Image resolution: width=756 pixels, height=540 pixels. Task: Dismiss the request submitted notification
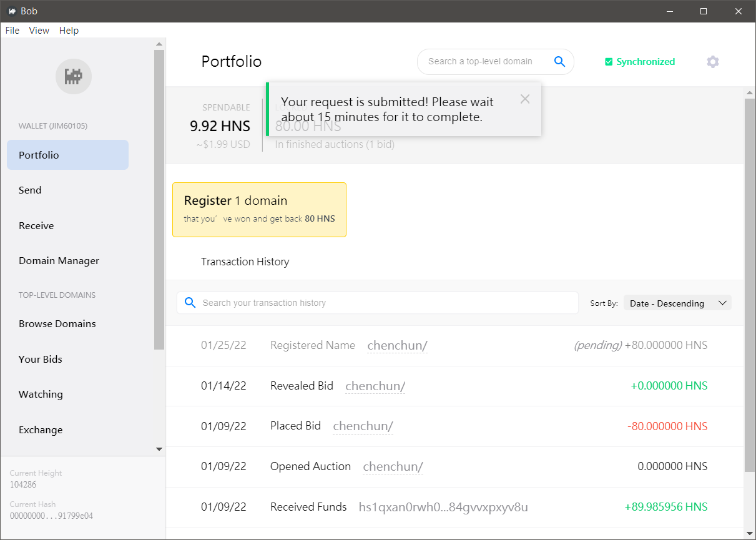point(525,99)
